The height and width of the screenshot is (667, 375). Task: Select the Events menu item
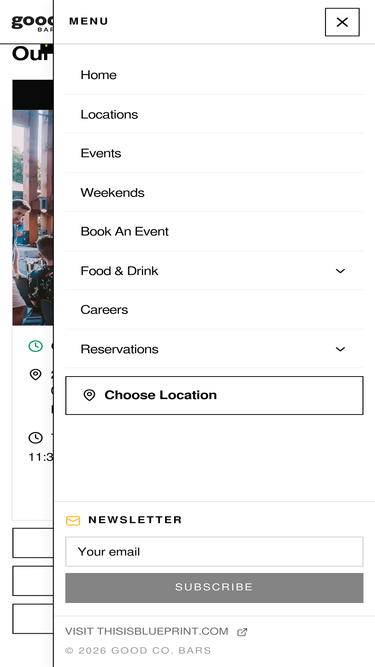coord(214,153)
